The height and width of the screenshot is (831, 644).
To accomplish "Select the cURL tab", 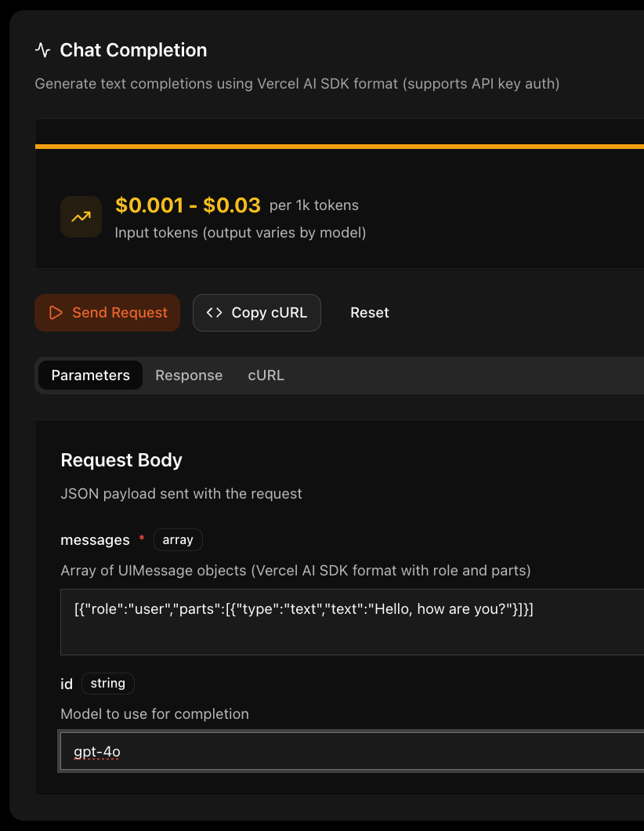I will pyautogui.click(x=266, y=376).
